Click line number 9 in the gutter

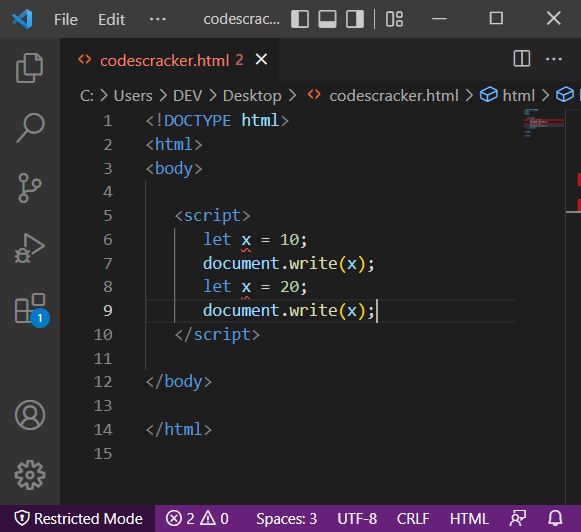point(108,310)
